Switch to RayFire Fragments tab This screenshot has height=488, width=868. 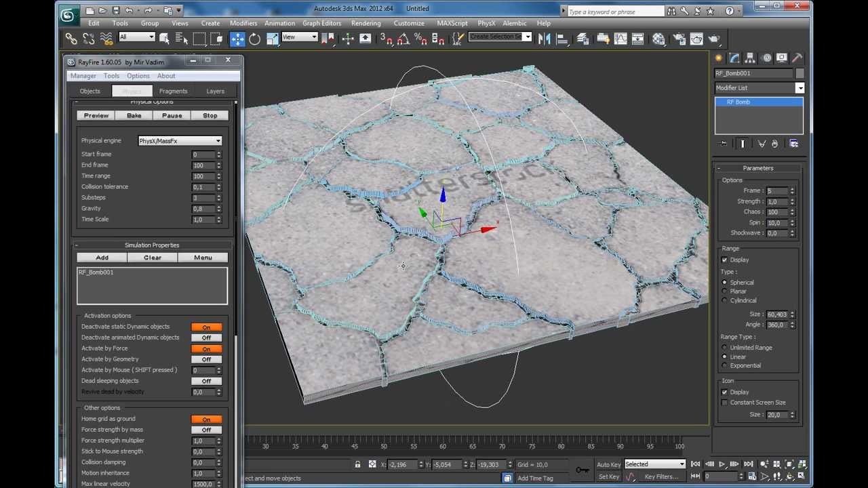tap(173, 91)
